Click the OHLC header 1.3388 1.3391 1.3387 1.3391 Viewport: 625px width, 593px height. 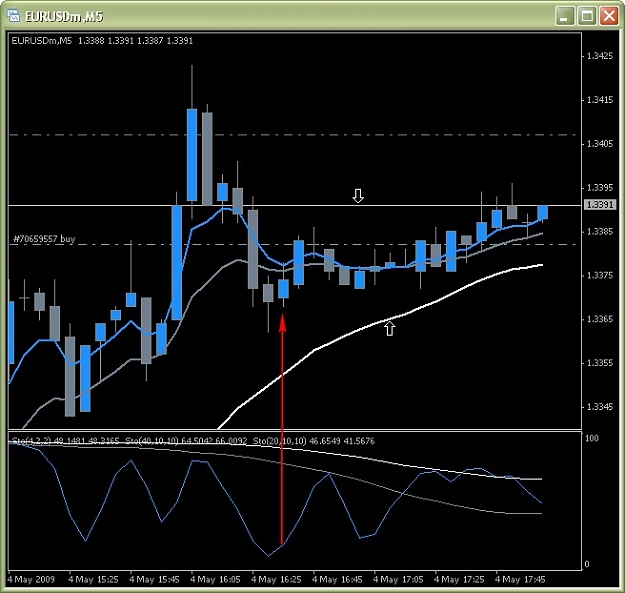tap(135, 41)
